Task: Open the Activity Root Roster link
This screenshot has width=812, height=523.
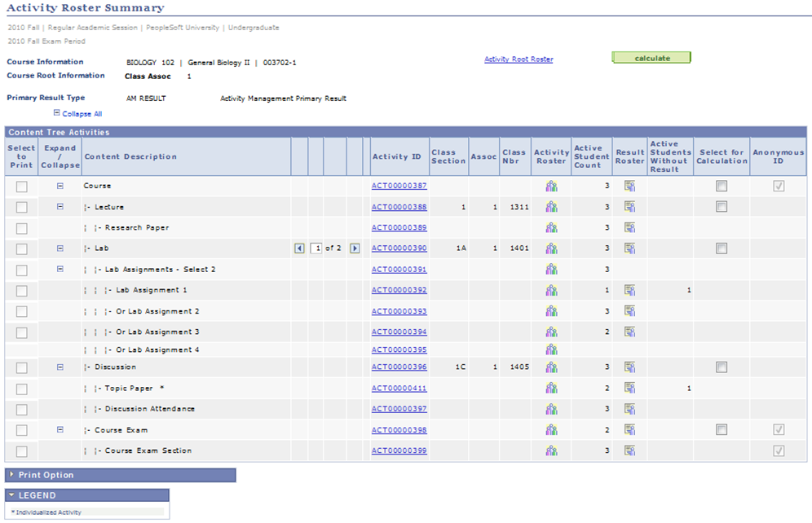Action: [x=519, y=59]
